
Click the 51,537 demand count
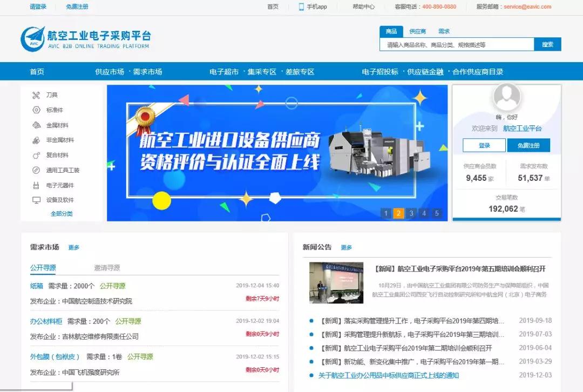pos(530,178)
